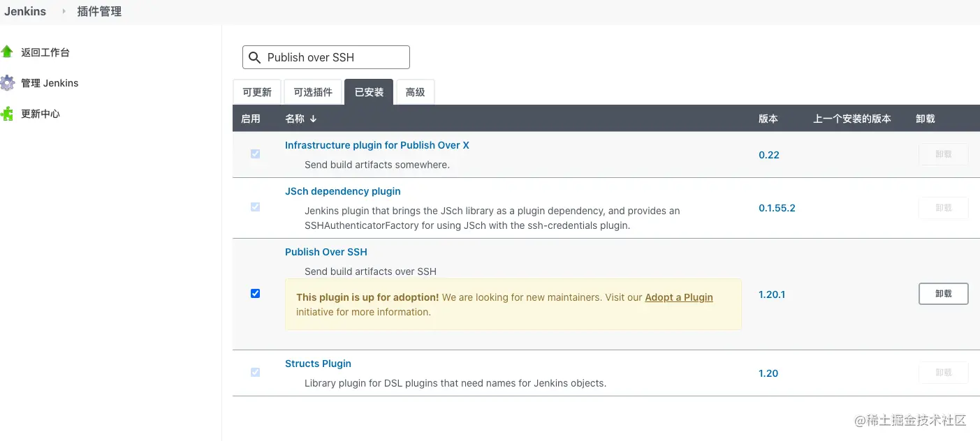
Task: Click the magnifier icon in the search box
Action: click(x=255, y=57)
